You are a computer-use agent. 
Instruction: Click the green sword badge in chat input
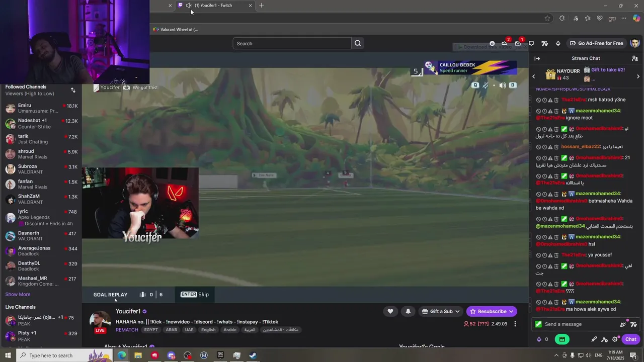[x=538, y=324]
